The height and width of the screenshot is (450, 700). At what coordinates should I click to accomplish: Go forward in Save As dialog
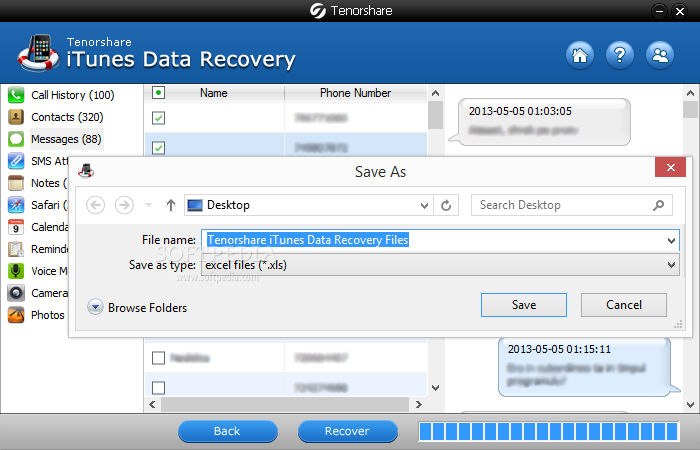pyautogui.click(x=124, y=205)
